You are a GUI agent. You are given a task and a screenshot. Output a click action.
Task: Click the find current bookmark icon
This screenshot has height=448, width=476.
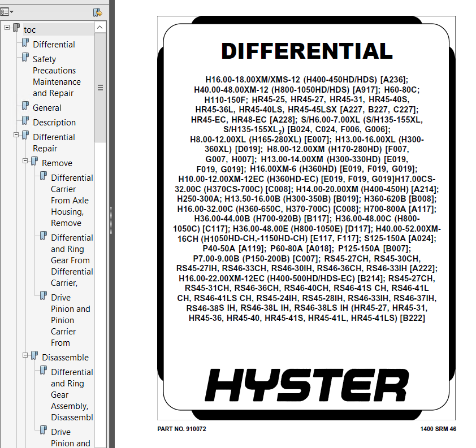click(98, 12)
